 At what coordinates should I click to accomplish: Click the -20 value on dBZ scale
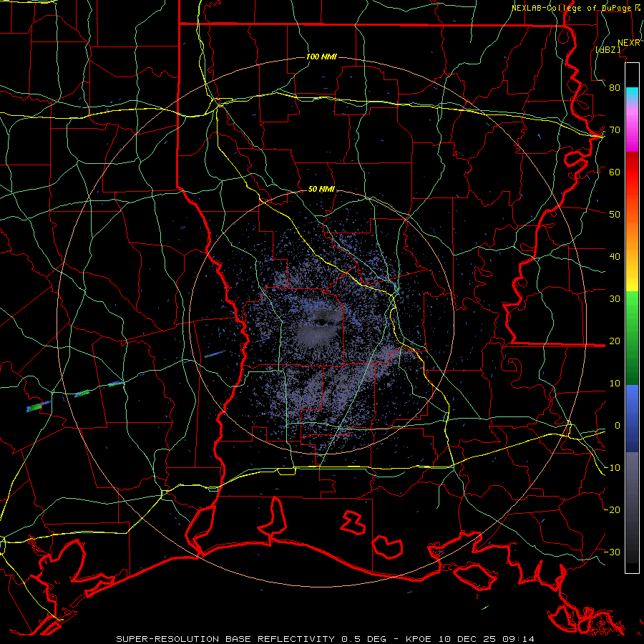click(612, 510)
